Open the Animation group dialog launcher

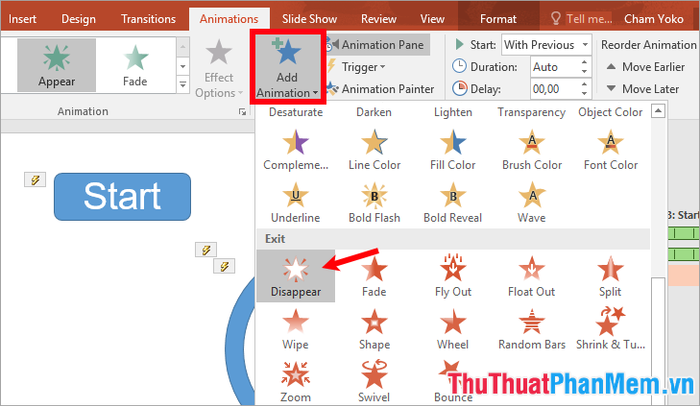pyautogui.click(x=242, y=112)
